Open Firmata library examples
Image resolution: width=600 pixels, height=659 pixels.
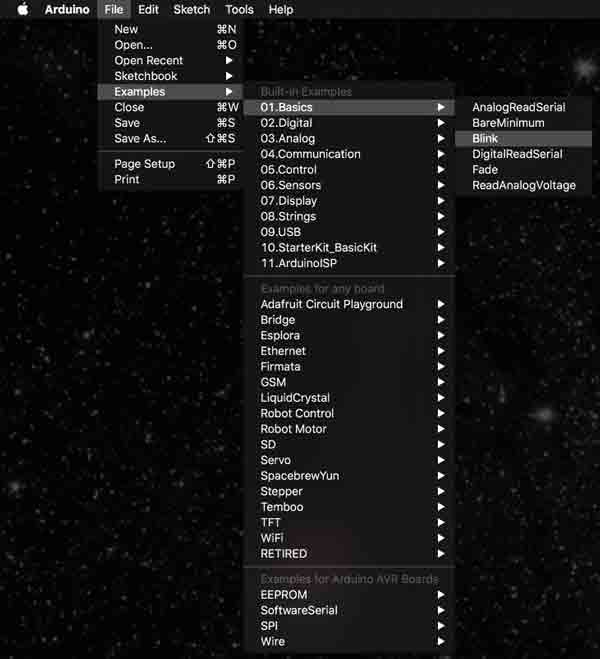pos(350,366)
